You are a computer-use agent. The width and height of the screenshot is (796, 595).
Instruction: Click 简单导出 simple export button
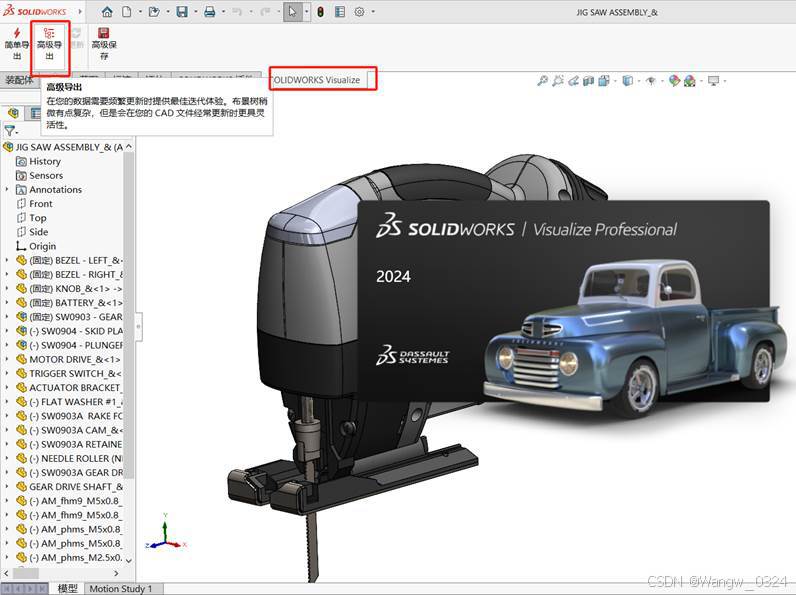tap(17, 44)
